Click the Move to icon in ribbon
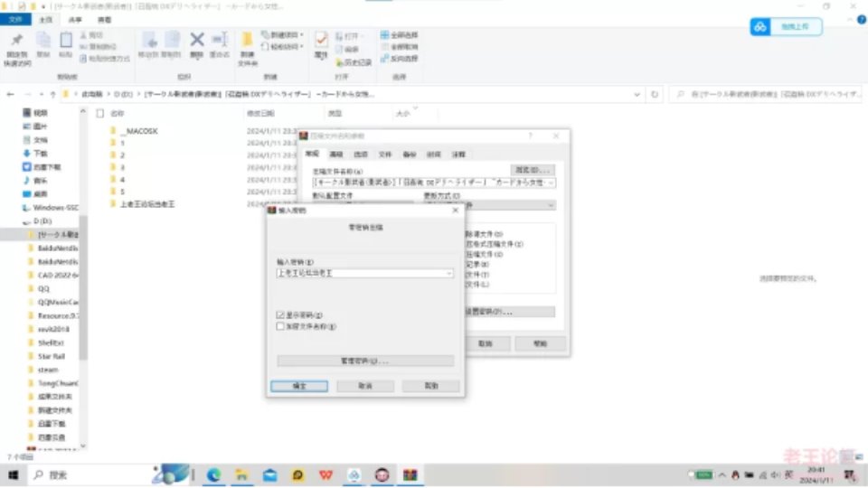 pos(147,45)
